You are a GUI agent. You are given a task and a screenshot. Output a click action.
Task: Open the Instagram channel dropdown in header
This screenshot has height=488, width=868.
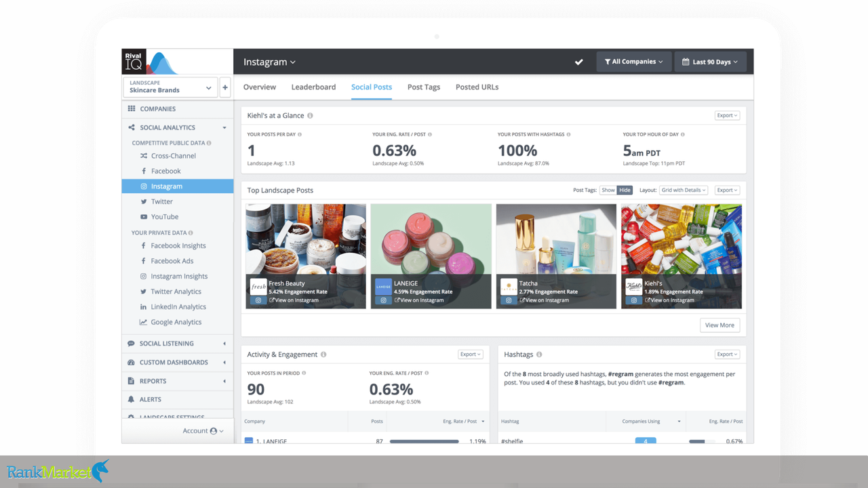coord(269,62)
